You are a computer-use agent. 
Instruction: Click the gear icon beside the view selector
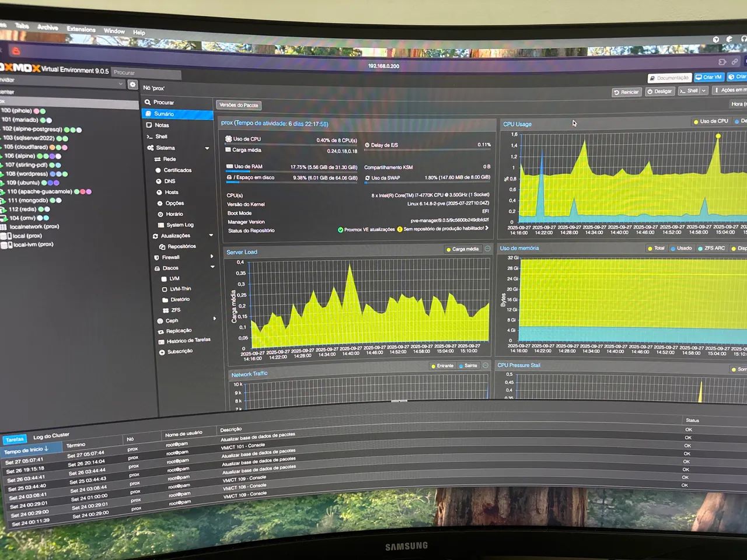click(132, 85)
